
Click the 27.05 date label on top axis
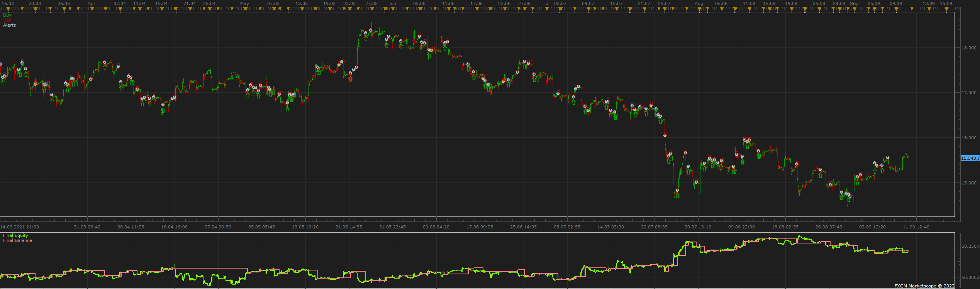pyautogui.click(x=371, y=3)
